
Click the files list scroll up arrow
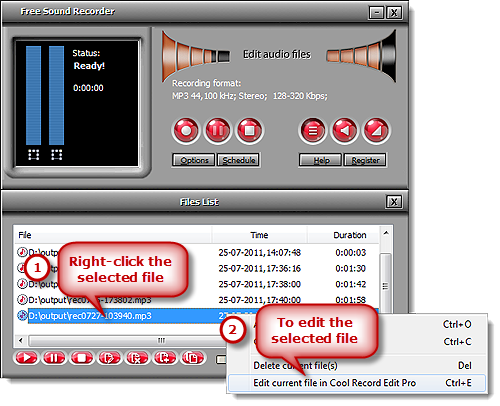(x=386, y=233)
